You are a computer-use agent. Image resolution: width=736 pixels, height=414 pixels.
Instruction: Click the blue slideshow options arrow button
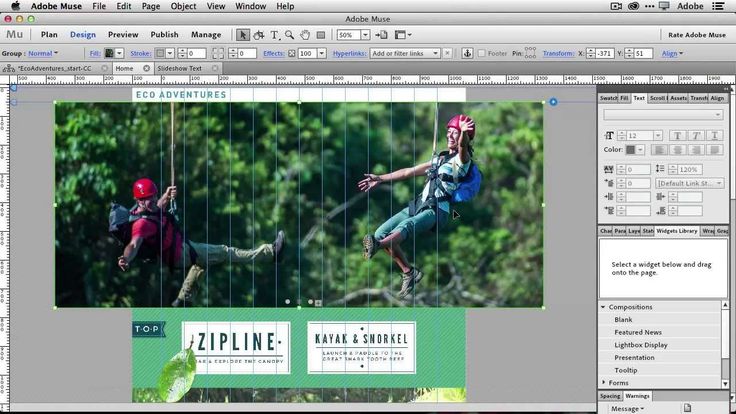[553, 102]
